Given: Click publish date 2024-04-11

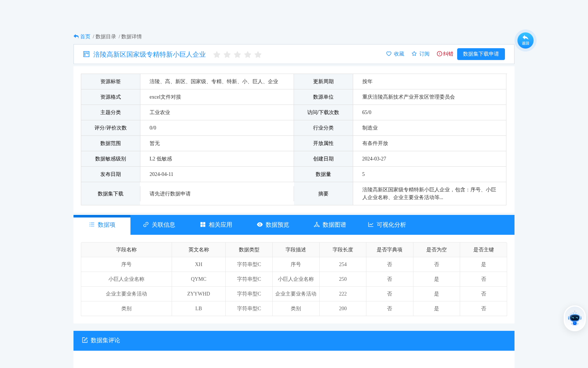Looking at the screenshot, I should tap(161, 174).
